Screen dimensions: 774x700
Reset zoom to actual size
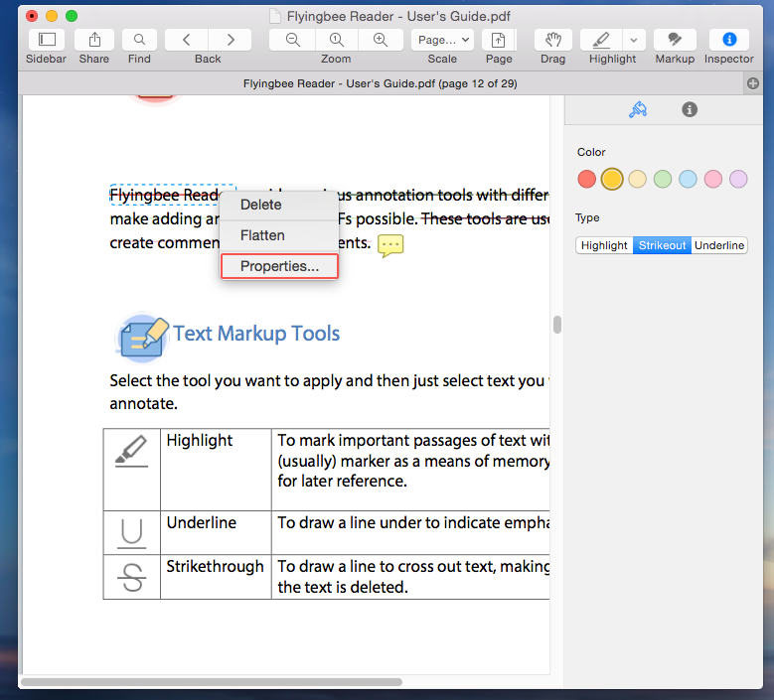click(x=336, y=40)
